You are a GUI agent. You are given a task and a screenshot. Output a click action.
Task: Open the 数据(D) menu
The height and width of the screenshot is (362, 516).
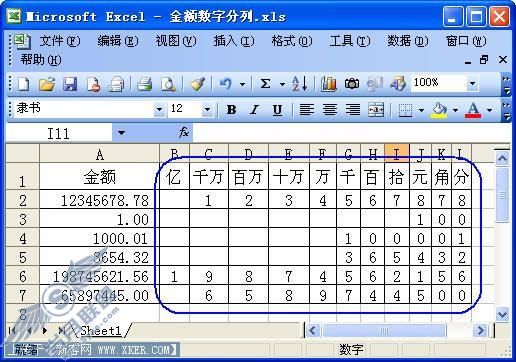(407, 41)
